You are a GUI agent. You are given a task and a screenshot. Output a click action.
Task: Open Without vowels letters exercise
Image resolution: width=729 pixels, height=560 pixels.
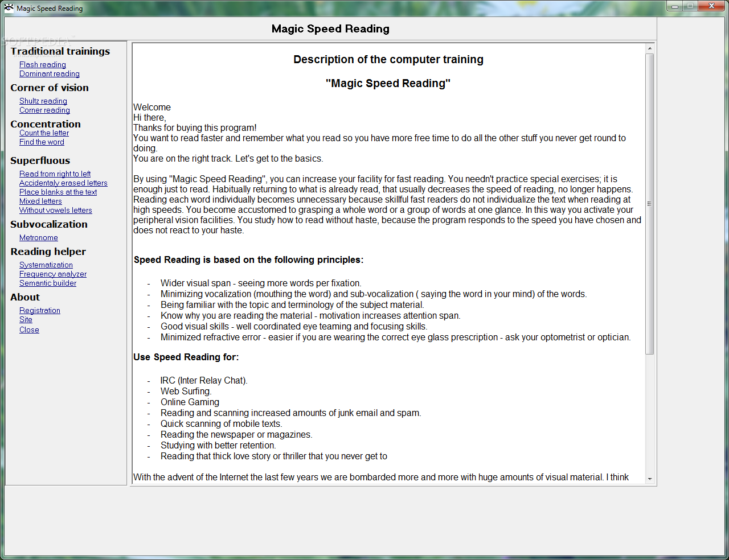pyautogui.click(x=56, y=211)
